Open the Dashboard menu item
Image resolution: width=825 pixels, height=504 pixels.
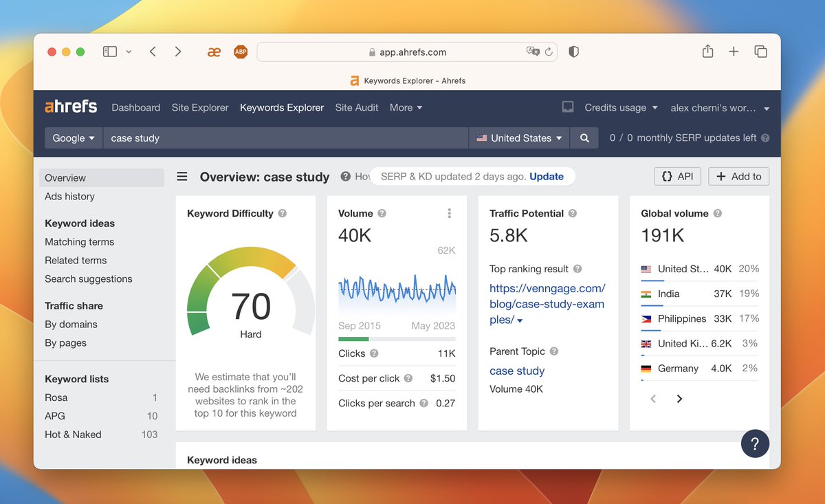[135, 107]
